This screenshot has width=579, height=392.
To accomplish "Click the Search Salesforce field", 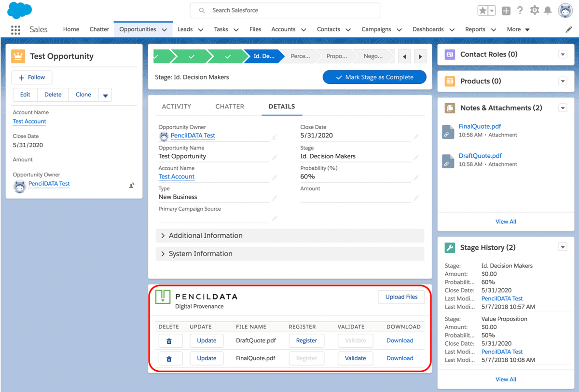I will pyautogui.click(x=285, y=10).
